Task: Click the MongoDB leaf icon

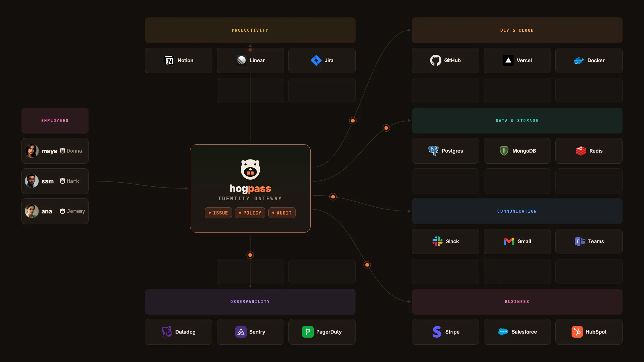Action: click(504, 151)
